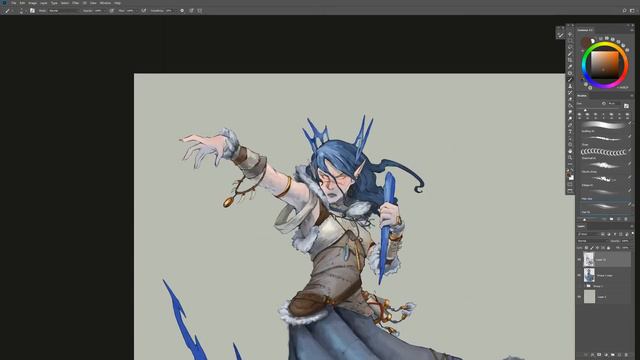
Task: Select the Crop tool
Action: point(570,60)
